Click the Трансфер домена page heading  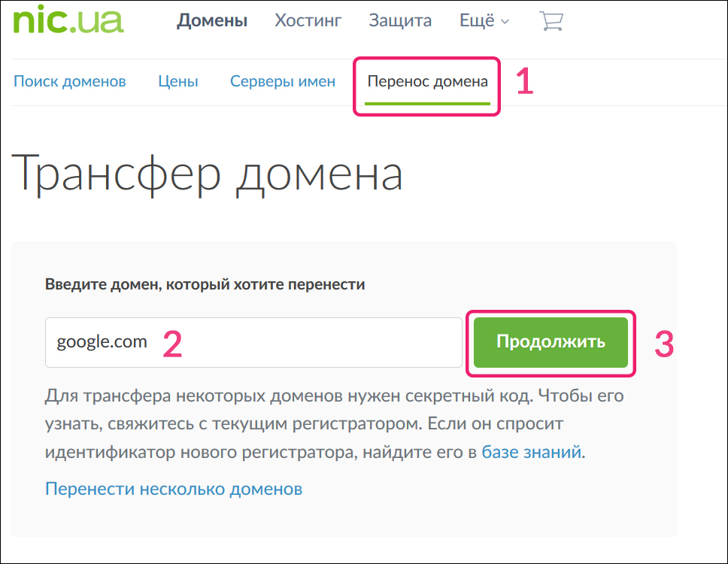tap(208, 174)
